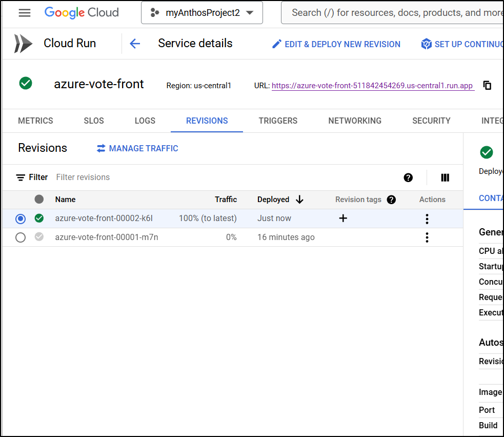Click the Revisions section heading
504x437 pixels.
click(43, 148)
